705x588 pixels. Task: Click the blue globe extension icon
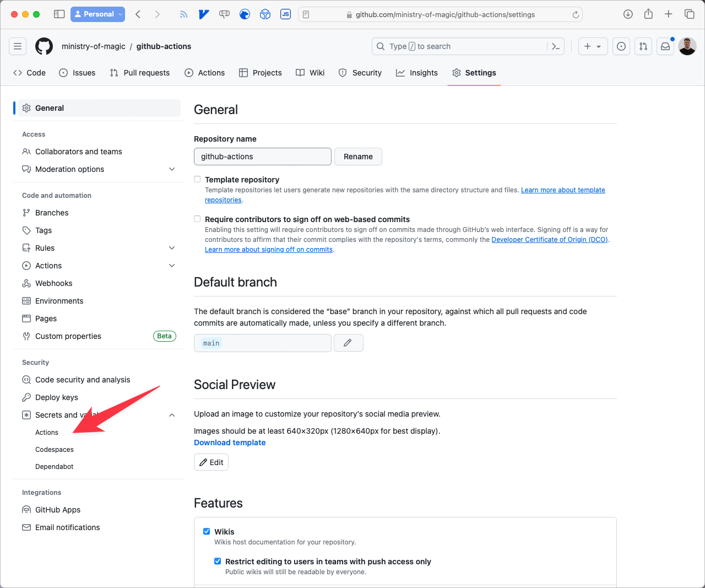(x=245, y=14)
